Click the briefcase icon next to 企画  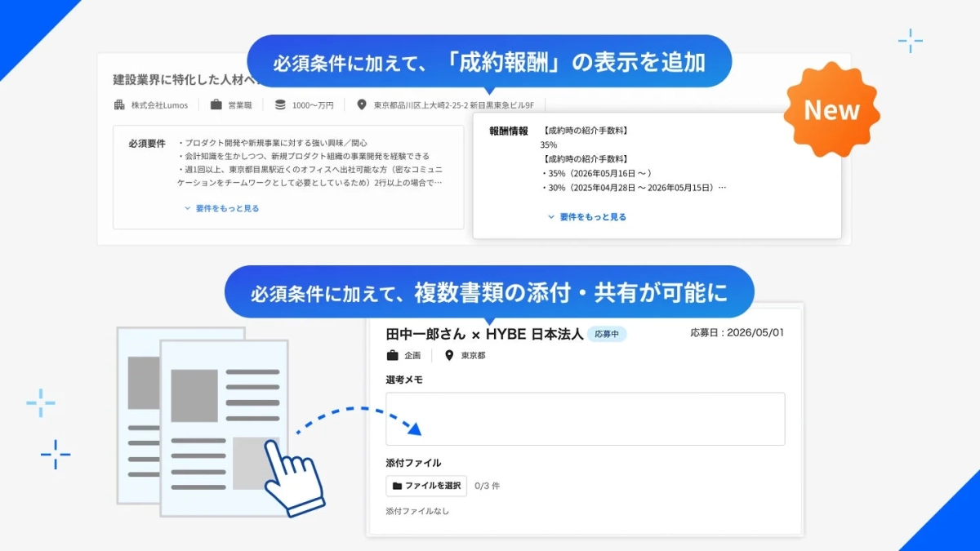[392, 355]
